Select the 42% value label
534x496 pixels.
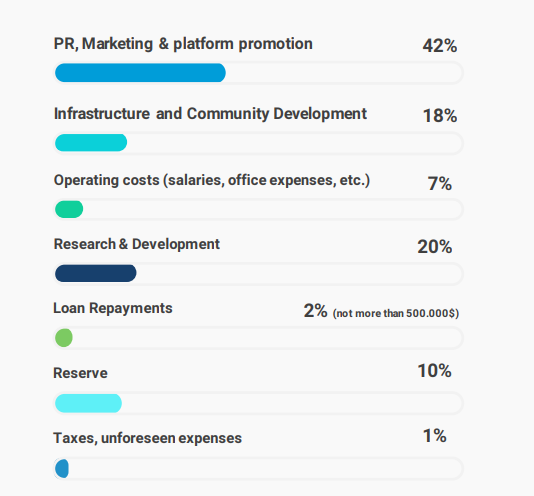pyautogui.click(x=440, y=46)
